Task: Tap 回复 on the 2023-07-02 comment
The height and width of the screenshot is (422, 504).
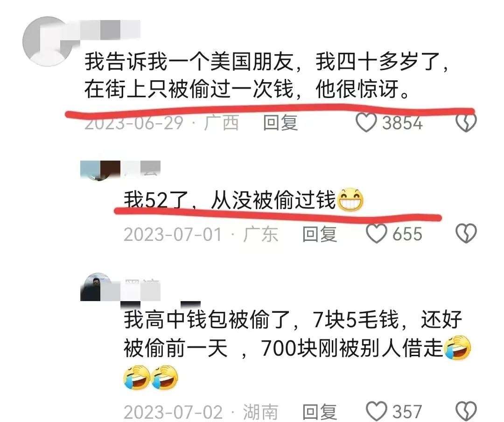Action: [x=319, y=412]
